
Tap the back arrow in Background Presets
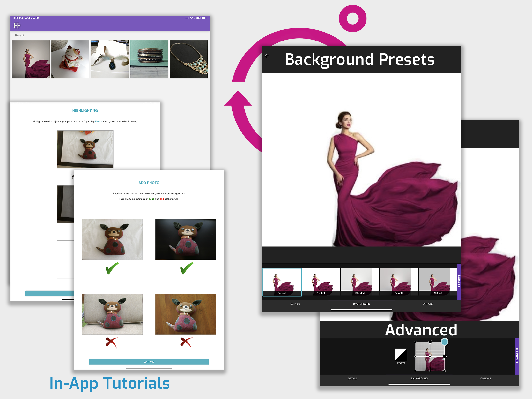coord(266,56)
